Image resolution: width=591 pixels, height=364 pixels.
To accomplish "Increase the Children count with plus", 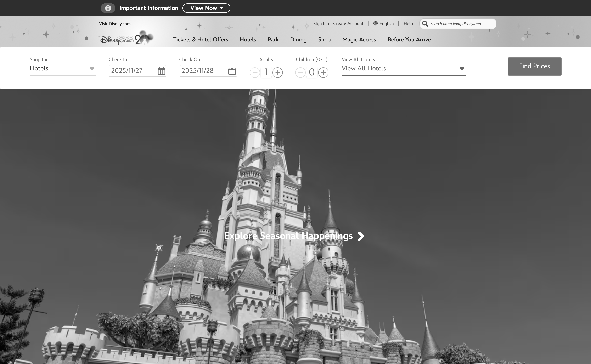I will tap(323, 73).
